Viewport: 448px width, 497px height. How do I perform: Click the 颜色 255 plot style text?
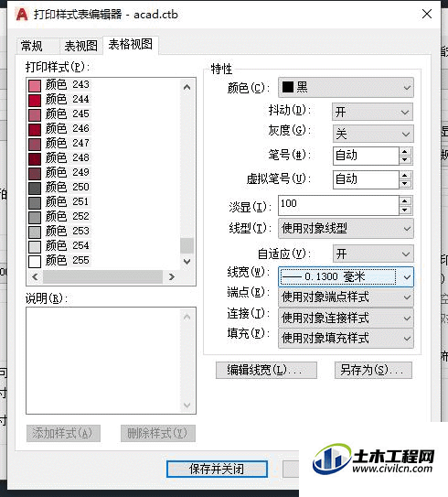[x=68, y=260]
